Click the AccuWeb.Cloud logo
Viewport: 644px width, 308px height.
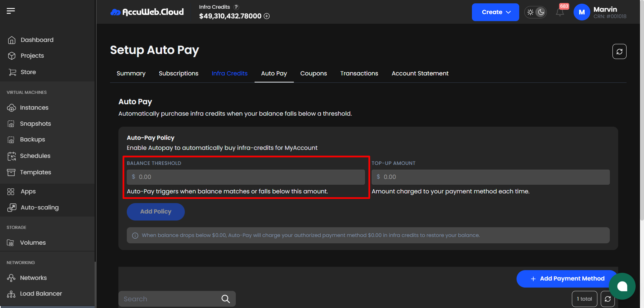[x=147, y=12]
